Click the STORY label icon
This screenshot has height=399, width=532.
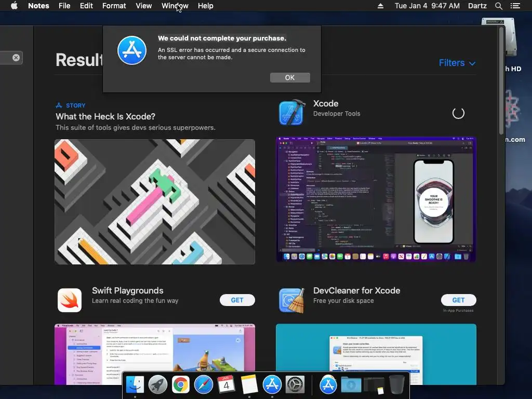[x=59, y=105]
